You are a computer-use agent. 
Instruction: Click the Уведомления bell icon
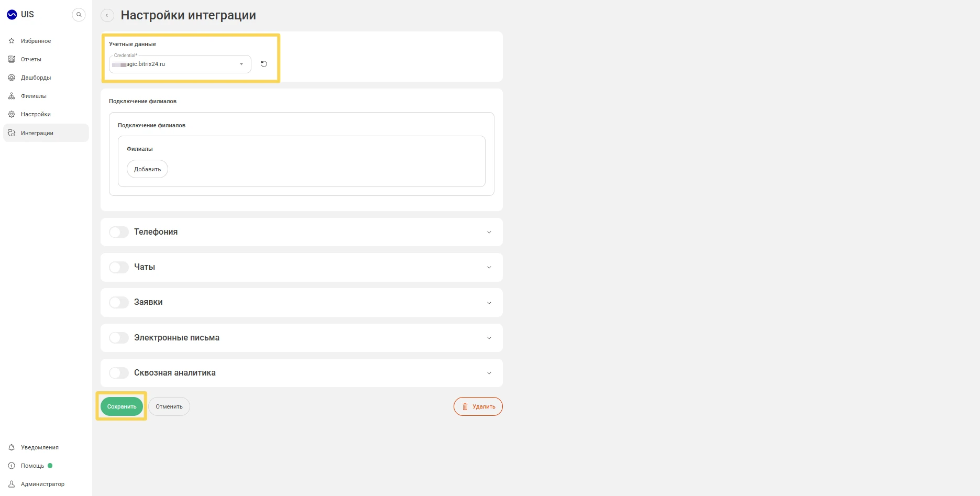coord(12,447)
